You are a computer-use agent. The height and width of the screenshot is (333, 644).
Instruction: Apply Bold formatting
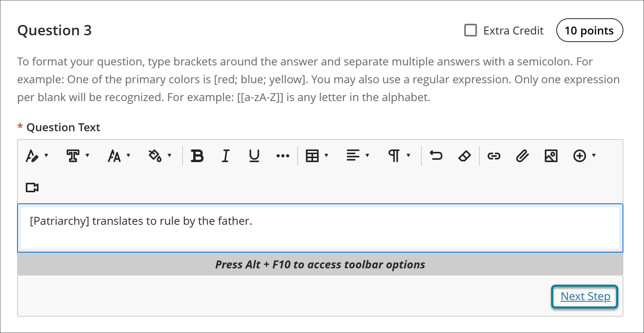[x=197, y=156]
